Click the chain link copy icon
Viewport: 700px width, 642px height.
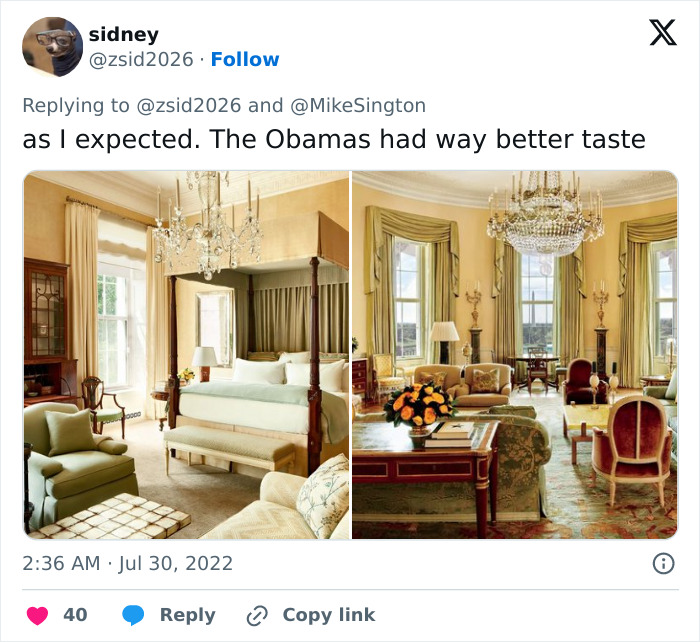(258, 615)
